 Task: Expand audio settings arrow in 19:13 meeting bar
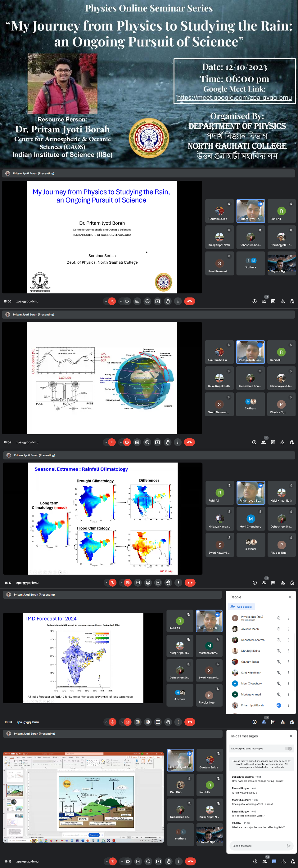click(106, 861)
